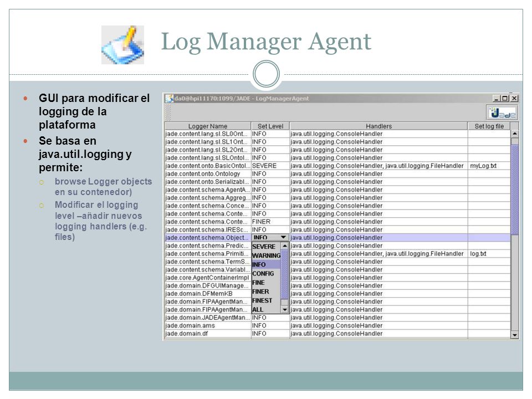
Task: Choose FINEST in the level dropdown list
Action: pos(266,300)
